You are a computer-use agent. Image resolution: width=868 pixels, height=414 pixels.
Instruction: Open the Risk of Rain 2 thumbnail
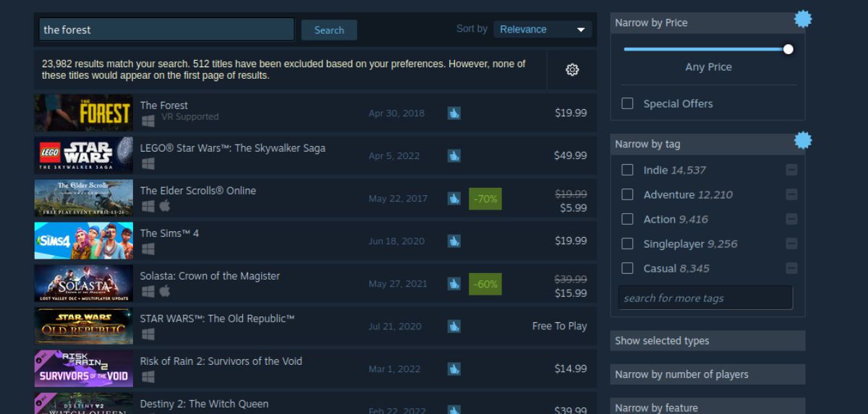84,368
